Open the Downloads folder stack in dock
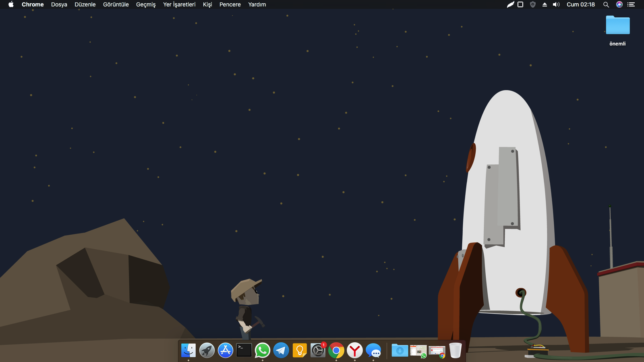 coord(400,350)
